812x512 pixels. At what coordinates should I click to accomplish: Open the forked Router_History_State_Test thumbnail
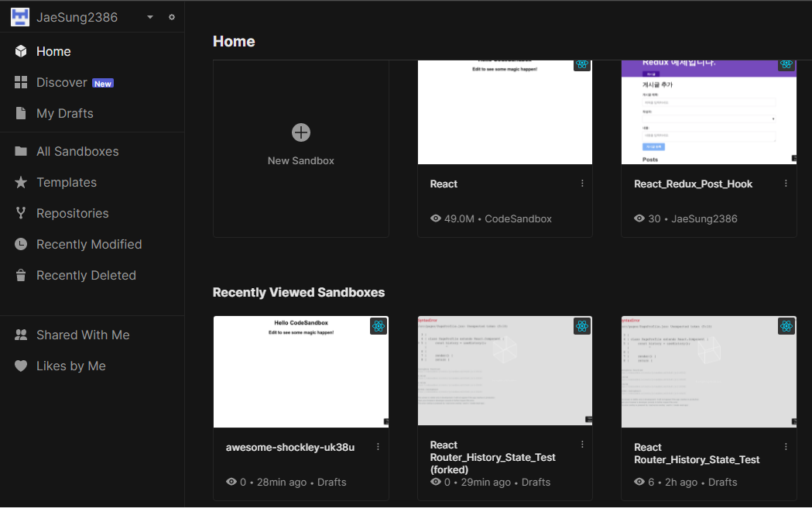[505, 371]
